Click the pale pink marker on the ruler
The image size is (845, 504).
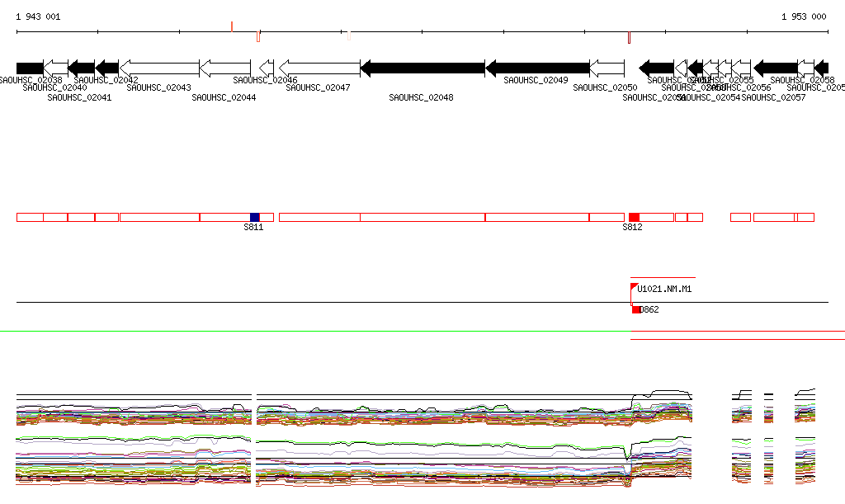(x=349, y=36)
